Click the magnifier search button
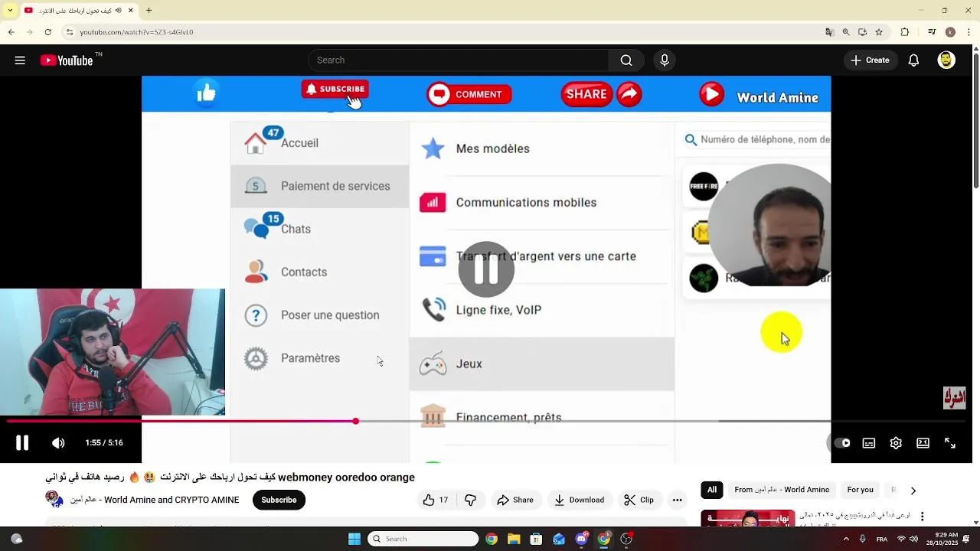The image size is (980, 551). click(x=626, y=60)
